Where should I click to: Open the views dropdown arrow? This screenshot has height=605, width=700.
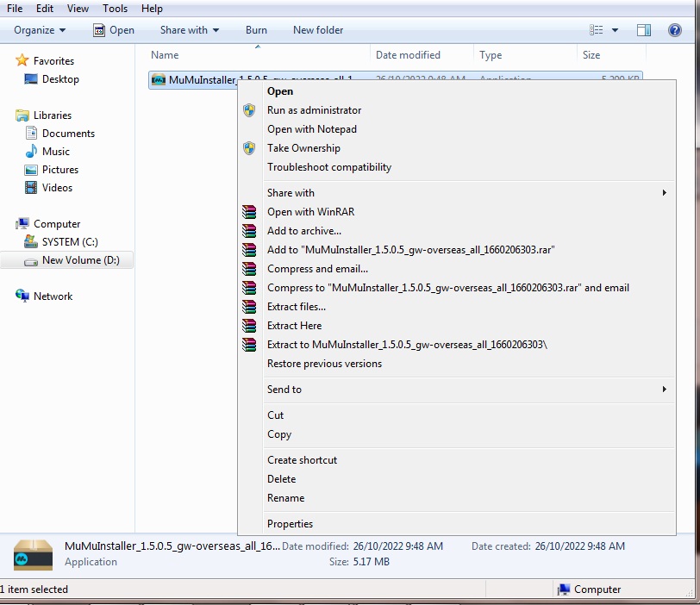(615, 30)
